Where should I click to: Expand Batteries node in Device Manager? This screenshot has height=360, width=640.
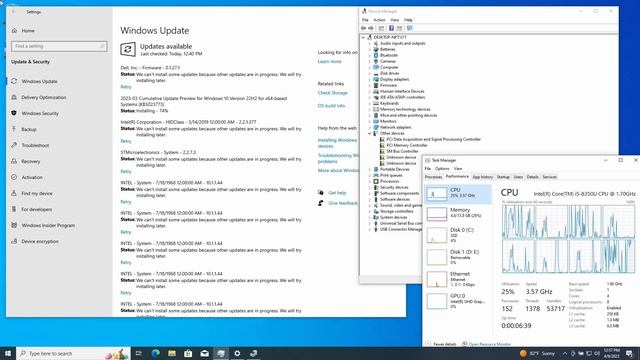[x=370, y=49]
